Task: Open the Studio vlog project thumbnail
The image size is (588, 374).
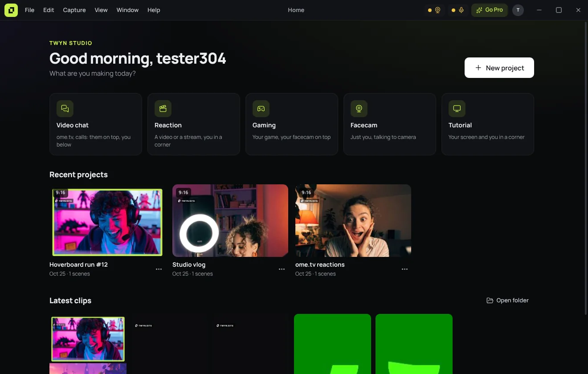Action: 230,221
